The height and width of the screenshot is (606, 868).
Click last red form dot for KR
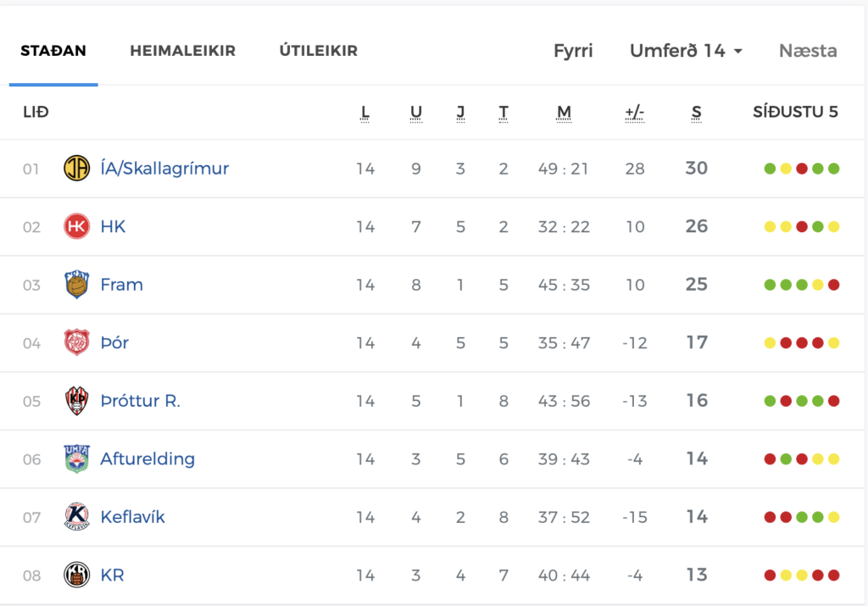(x=834, y=575)
